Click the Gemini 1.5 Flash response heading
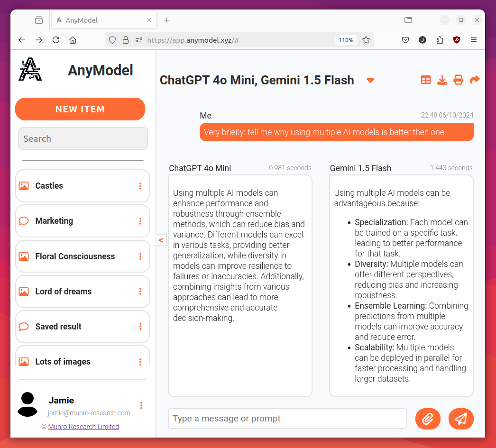This screenshot has width=496, height=448. pos(360,168)
